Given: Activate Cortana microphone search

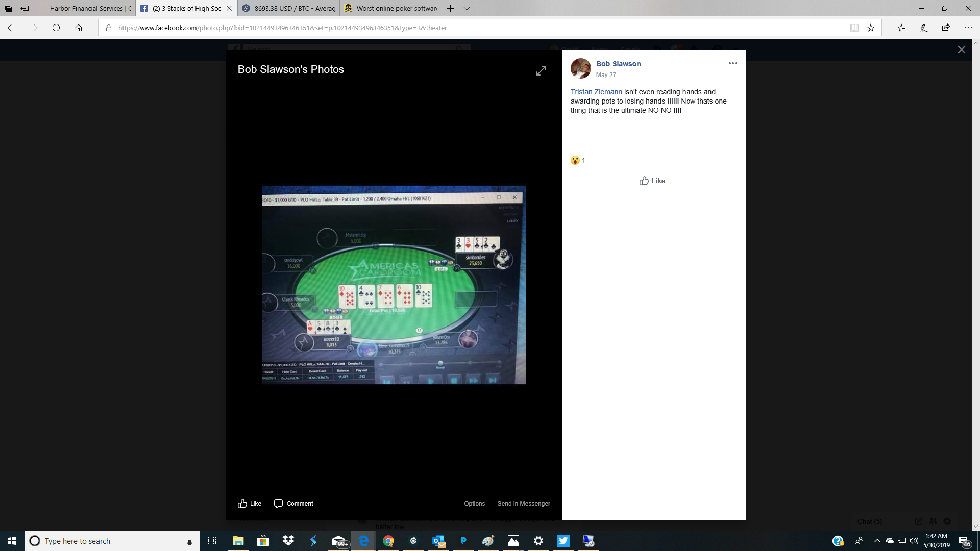Looking at the screenshot, I should tap(189, 541).
